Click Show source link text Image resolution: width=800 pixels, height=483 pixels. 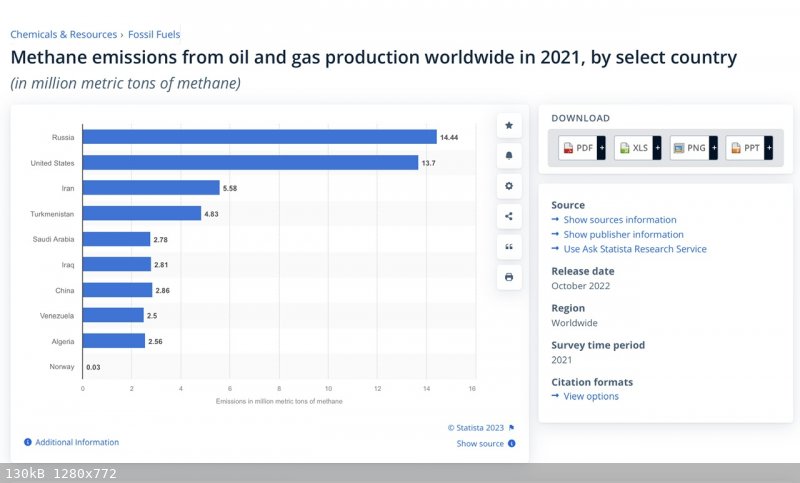pyautogui.click(x=480, y=444)
